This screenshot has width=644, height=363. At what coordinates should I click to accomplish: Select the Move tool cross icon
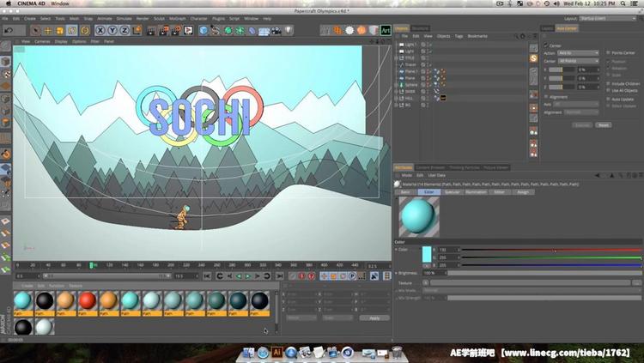[47, 30]
